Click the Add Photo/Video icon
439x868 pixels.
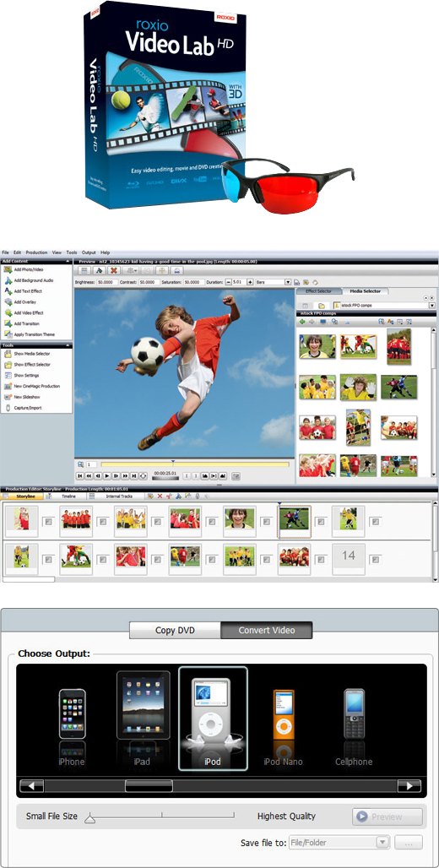point(8,269)
